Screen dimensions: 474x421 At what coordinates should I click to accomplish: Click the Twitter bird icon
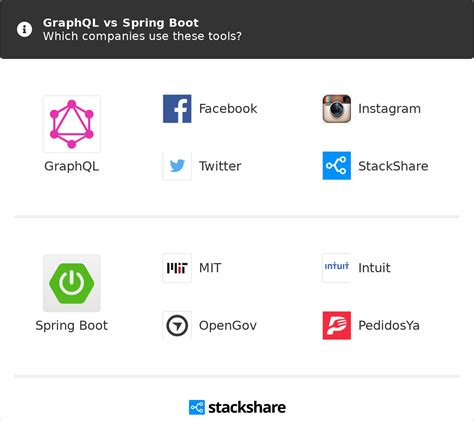[177, 166]
